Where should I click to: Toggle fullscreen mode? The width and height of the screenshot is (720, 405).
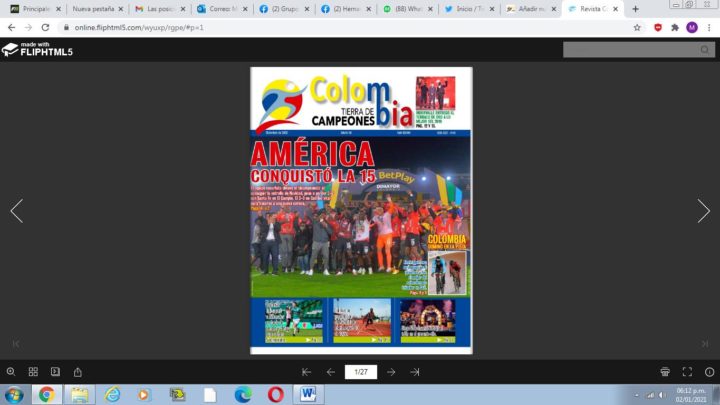[687, 371]
